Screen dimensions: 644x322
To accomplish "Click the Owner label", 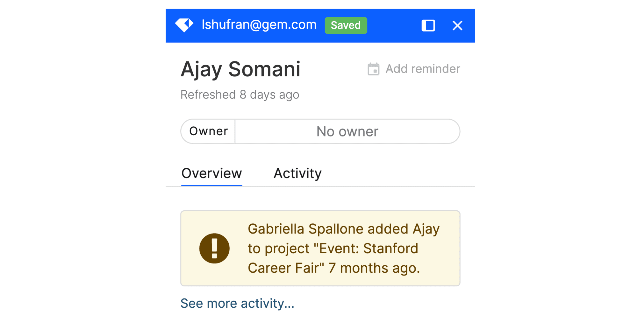I will click(x=208, y=131).
